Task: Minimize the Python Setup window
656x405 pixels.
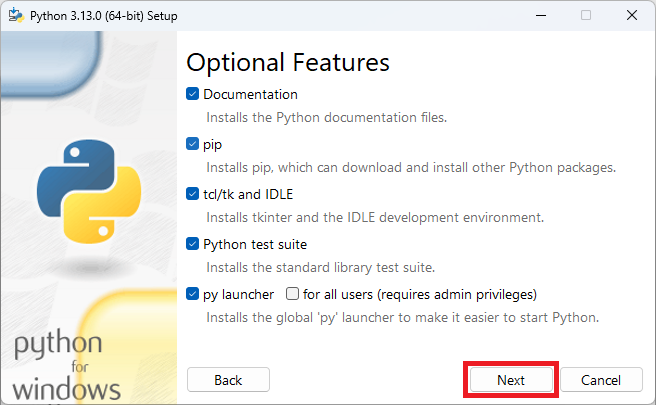Action: click(541, 15)
